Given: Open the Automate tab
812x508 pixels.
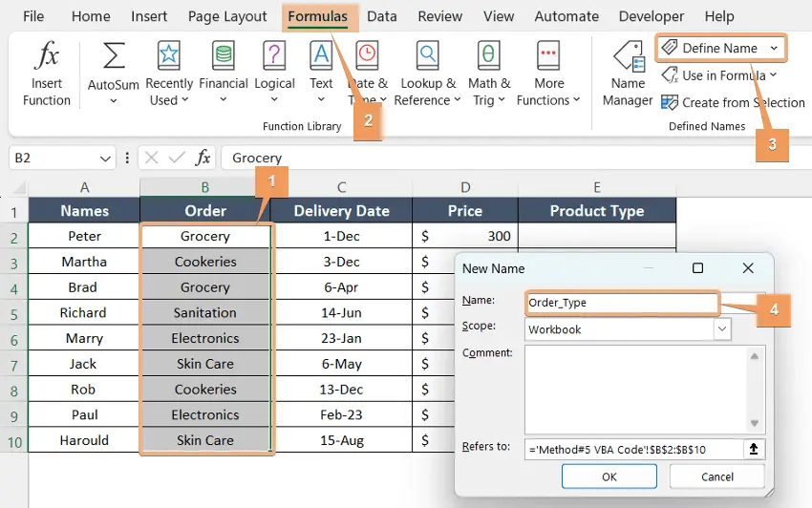Looking at the screenshot, I should (x=566, y=16).
